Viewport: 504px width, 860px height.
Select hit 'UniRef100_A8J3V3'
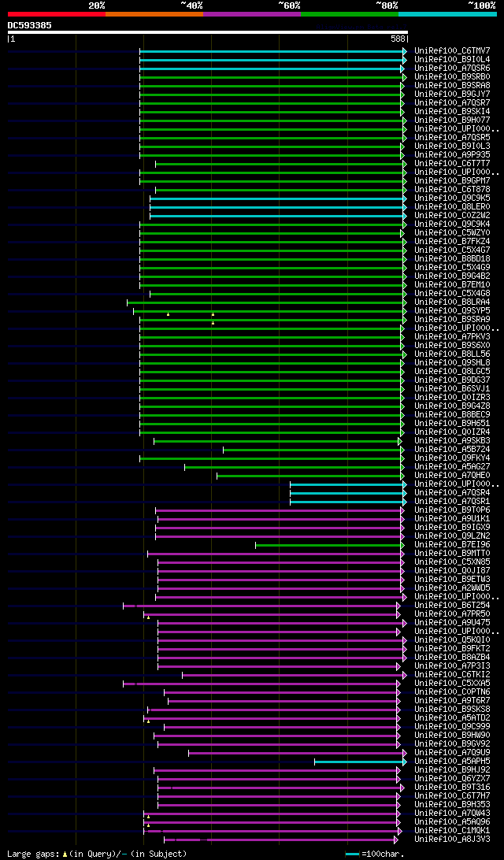452,840
